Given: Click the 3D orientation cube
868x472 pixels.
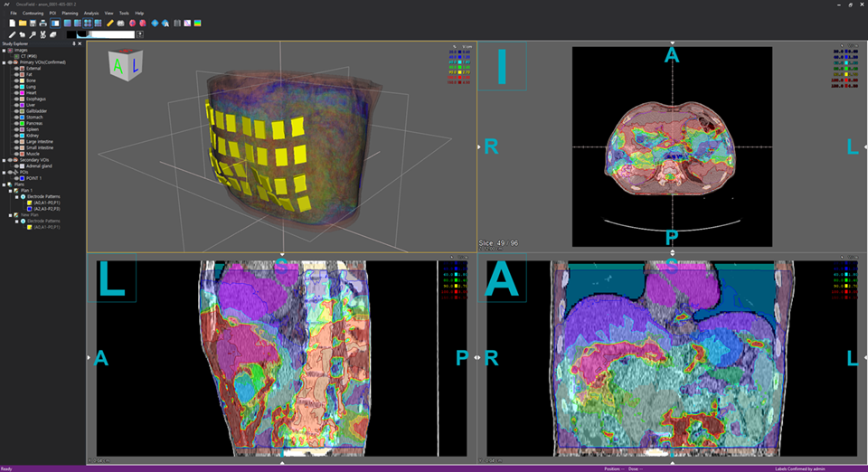Looking at the screenshot, I should 126,65.
